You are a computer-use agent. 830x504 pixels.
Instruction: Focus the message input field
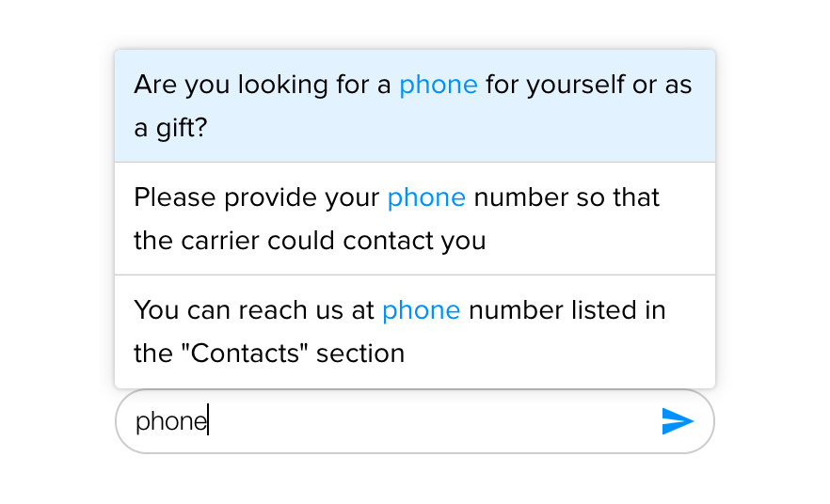(x=414, y=421)
